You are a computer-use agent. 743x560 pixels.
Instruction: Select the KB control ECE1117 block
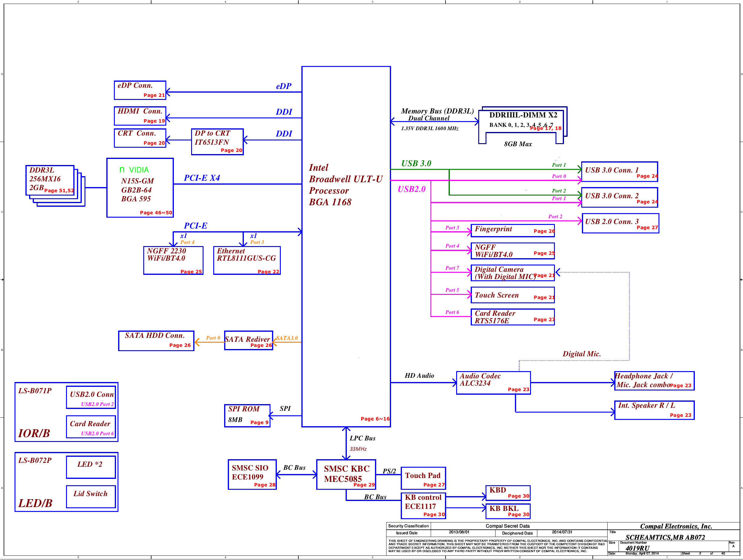423,505
